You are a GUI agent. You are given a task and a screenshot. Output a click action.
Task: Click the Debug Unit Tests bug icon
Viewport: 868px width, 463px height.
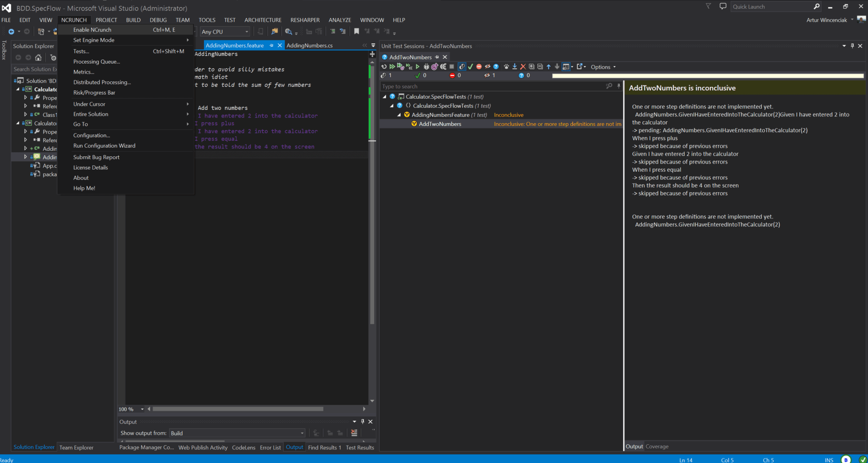tap(426, 67)
